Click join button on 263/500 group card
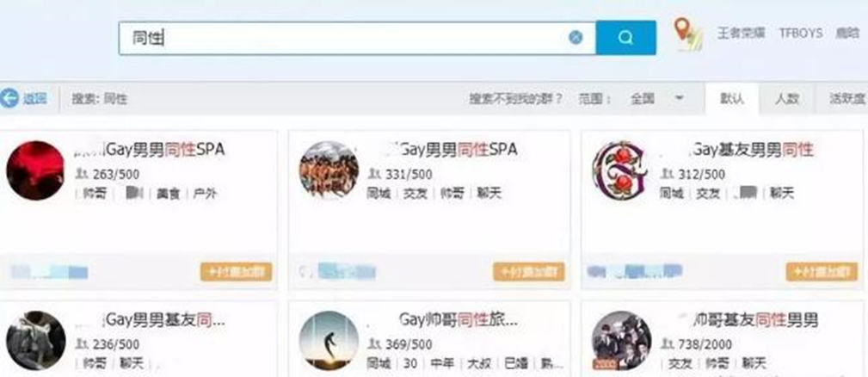 click(x=236, y=272)
